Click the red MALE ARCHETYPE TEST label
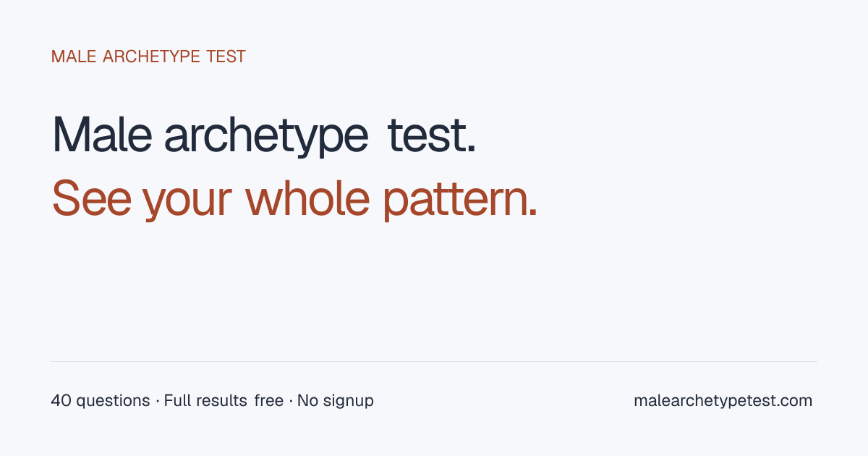Screen dimensions: 868x456 [x=148, y=56]
